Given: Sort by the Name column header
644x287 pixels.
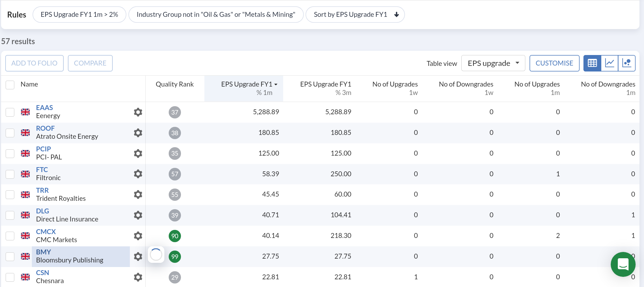Looking at the screenshot, I should coord(29,84).
